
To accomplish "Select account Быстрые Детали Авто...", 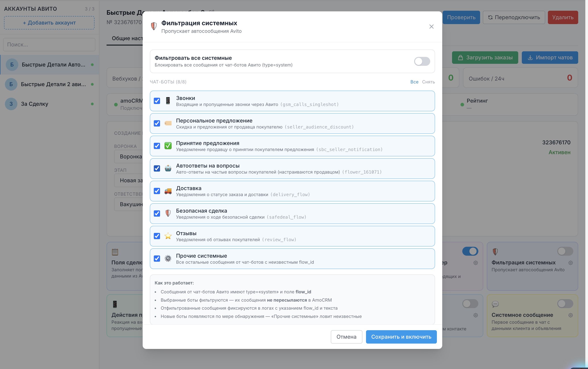I will 49,65.
